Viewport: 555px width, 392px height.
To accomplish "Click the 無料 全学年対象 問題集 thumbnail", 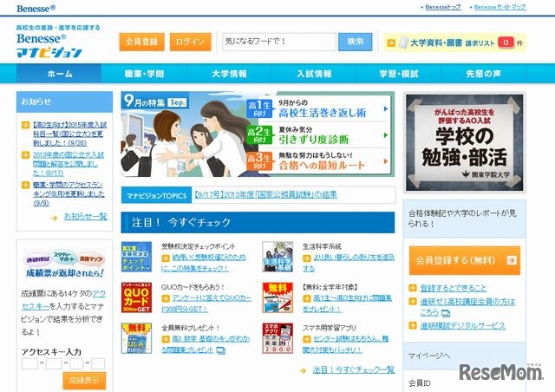I will click(277, 297).
